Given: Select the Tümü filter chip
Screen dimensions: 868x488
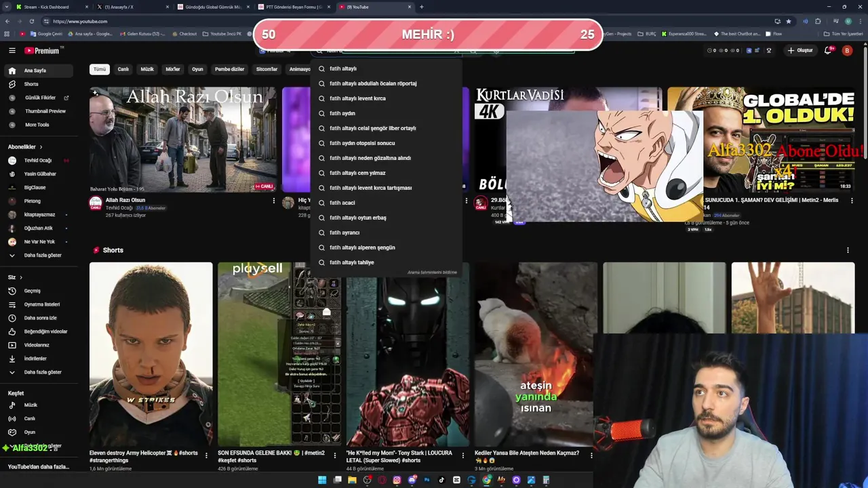Looking at the screenshot, I should click(x=100, y=69).
